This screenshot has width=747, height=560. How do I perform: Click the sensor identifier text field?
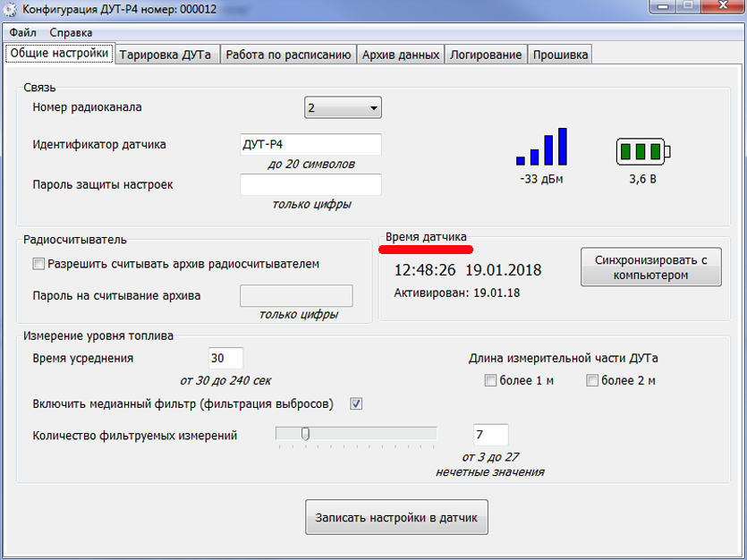(310, 144)
